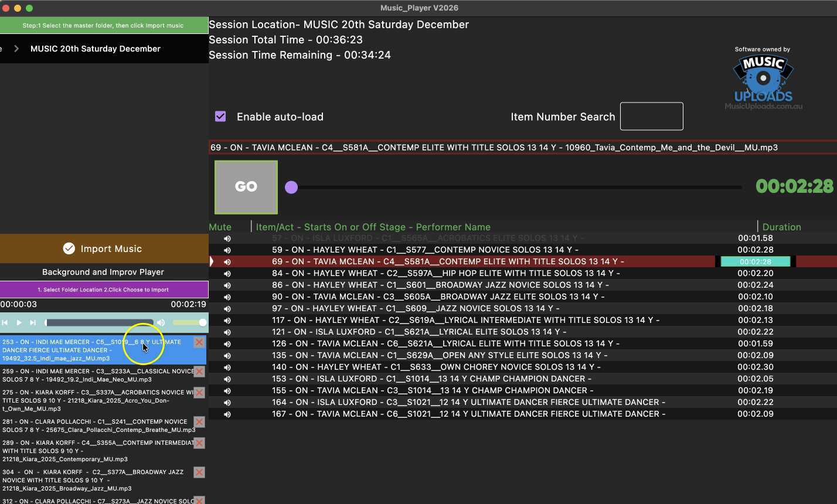The image size is (837, 504).
Task: Click the MusicUploads logo
Action: pyautogui.click(x=763, y=79)
